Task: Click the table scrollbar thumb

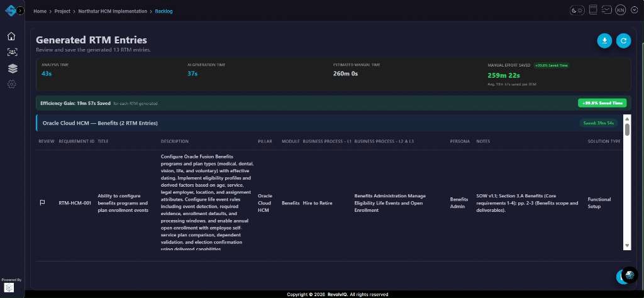Action: point(627,130)
